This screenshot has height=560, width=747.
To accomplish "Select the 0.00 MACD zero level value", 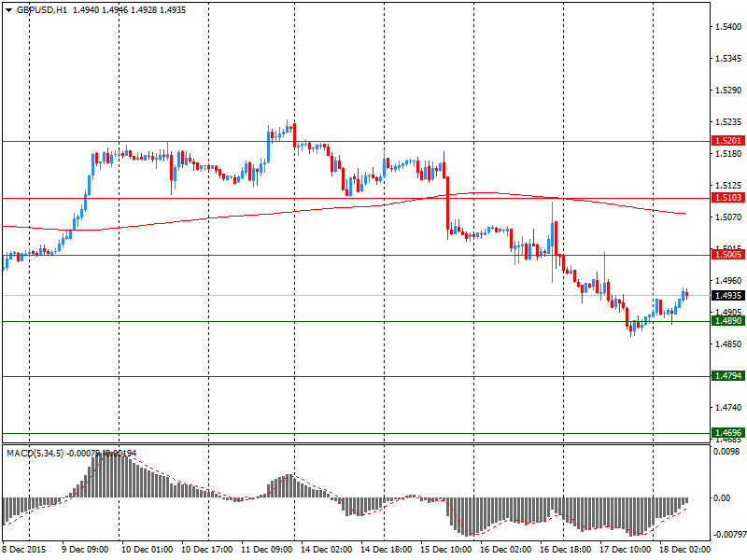I will pyautogui.click(x=722, y=498).
